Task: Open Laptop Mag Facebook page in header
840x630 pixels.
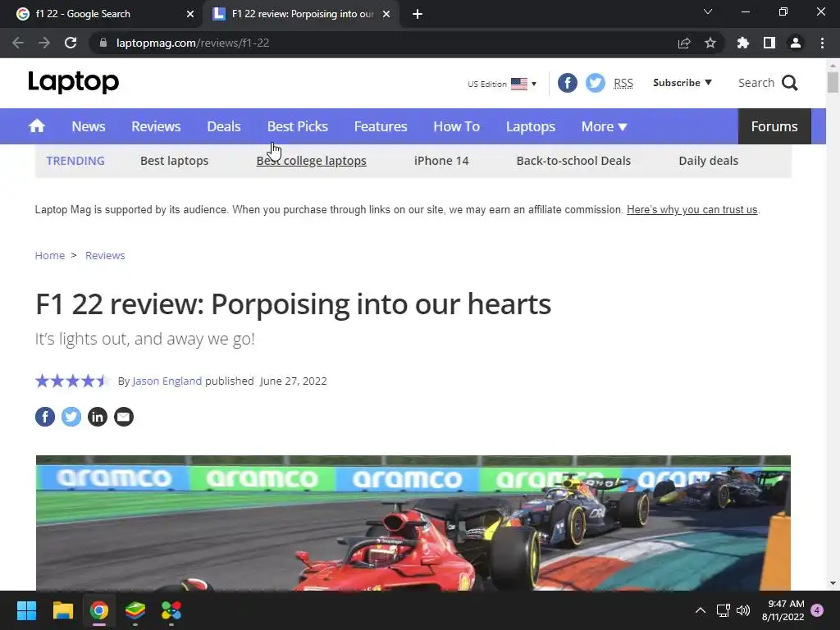Action: [x=568, y=83]
